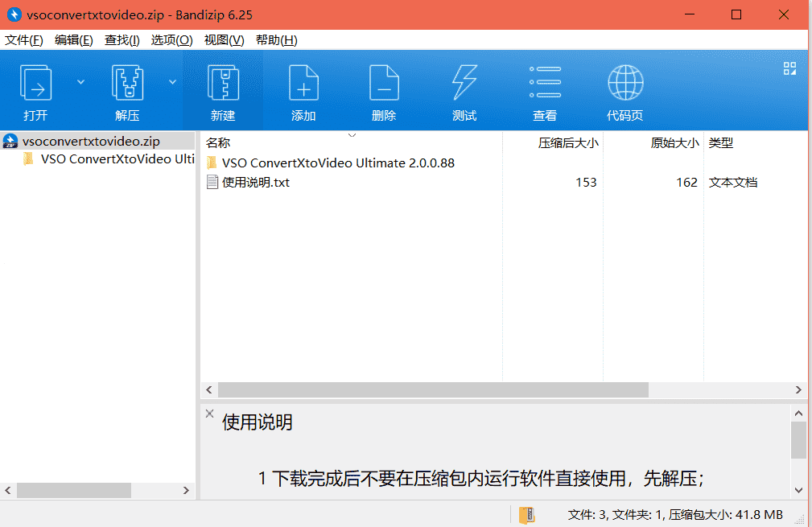Open the Code page (代码页) globe icon

[625, 82]
